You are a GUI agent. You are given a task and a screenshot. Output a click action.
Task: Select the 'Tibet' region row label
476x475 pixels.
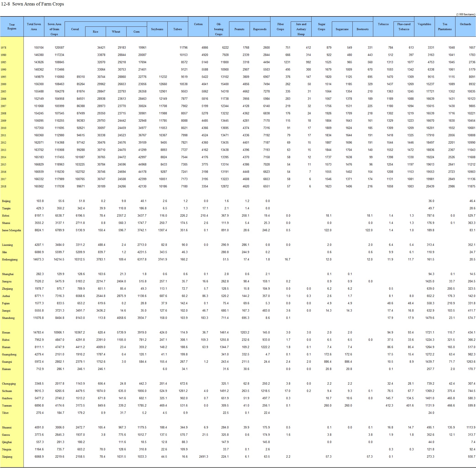pyautogui.click(x=5, y=413)
